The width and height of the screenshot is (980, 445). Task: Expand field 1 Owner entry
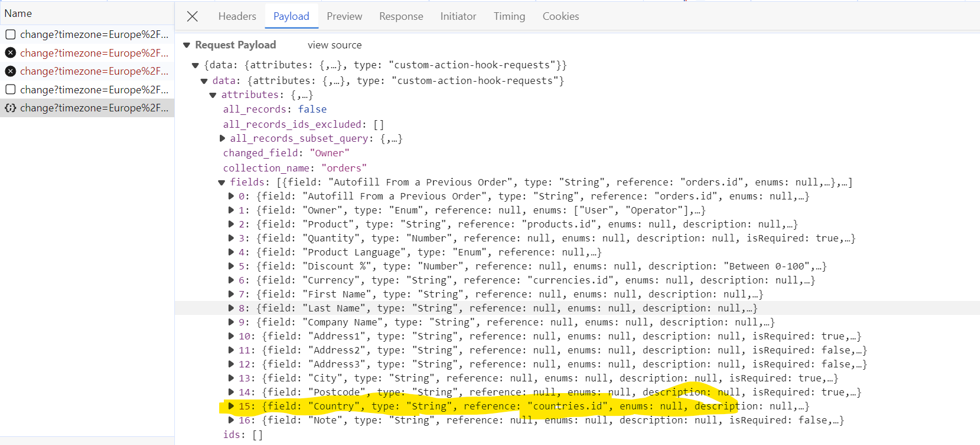(231, 210)
